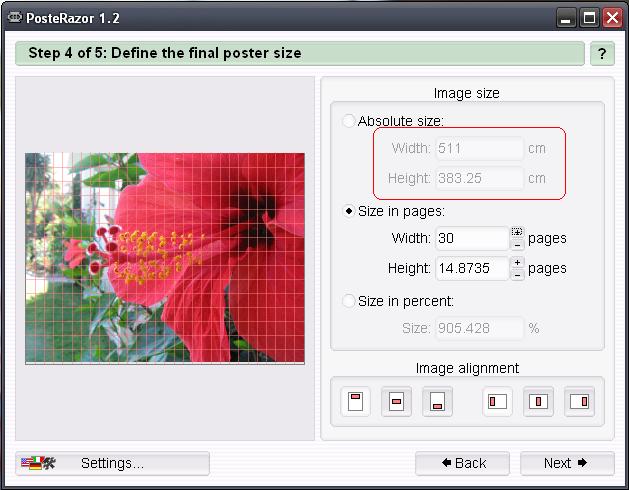Click the percent Size field showing 905.428

coord(479,328)
